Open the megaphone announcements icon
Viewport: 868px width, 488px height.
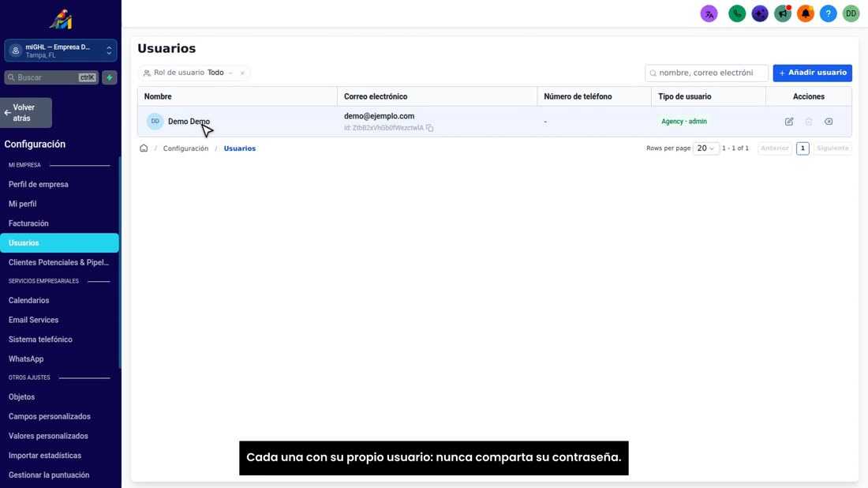click(783, 14)
